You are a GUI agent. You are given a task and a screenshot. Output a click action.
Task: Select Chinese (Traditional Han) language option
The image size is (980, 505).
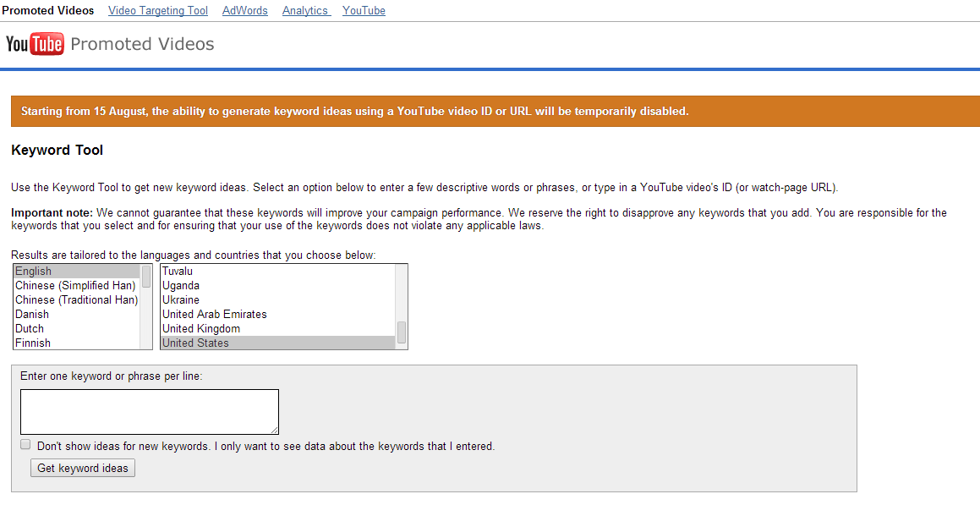click(x=76, y=300)
